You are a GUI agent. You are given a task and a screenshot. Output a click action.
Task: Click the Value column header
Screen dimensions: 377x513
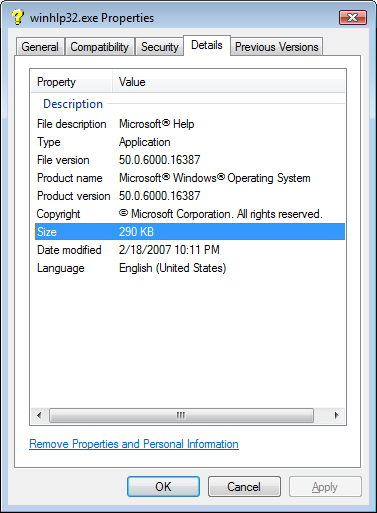pyautogui.click(x=229, y=82)
